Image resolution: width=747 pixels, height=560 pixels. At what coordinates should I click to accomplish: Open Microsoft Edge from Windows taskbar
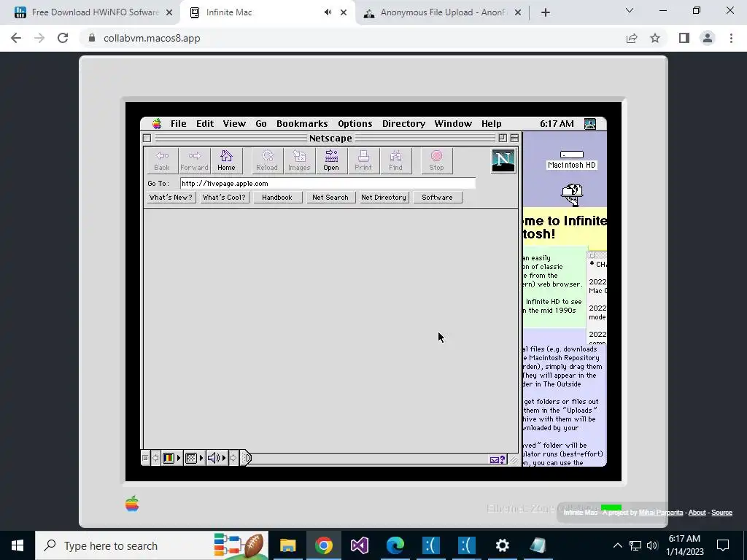(x=395, y=545)
